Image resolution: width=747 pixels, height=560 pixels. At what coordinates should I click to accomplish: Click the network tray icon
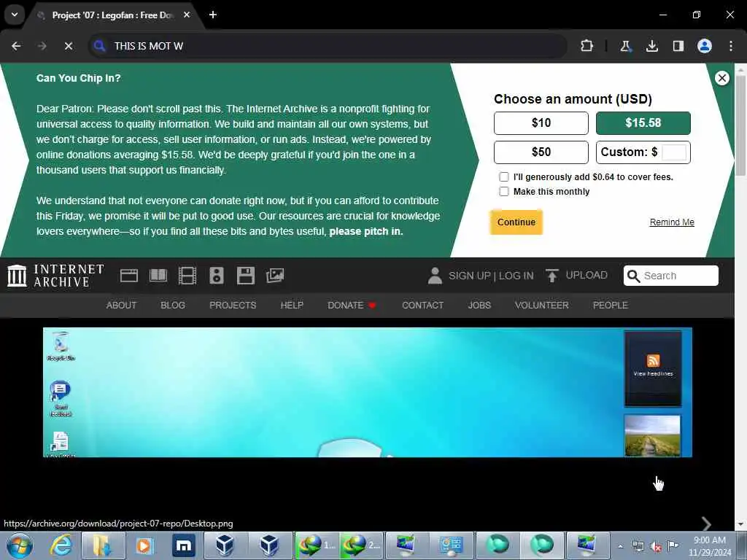tap(638, 547)
